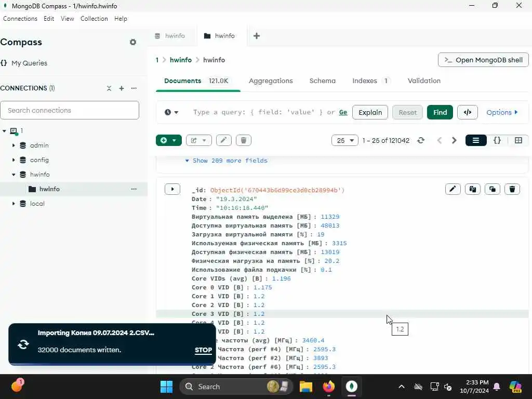The image size is (532, 399).
Task: Switch to JSON view
Action: [497, 140]
